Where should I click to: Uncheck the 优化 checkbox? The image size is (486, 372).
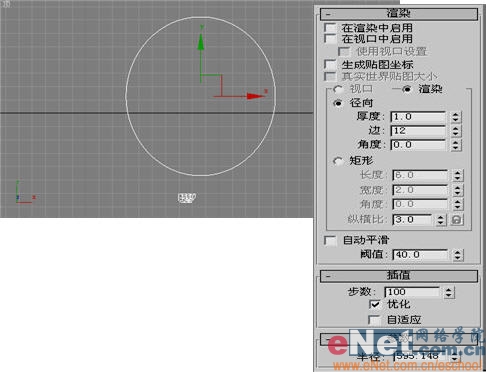[375, 304]
